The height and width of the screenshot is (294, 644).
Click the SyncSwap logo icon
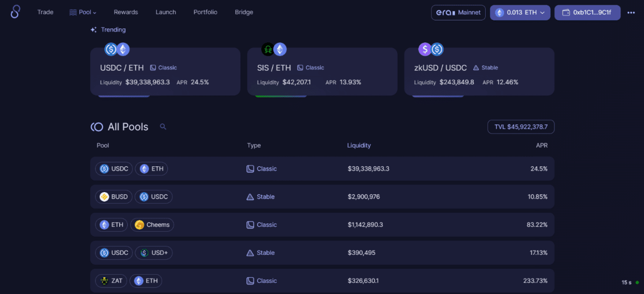pos(15,12)
